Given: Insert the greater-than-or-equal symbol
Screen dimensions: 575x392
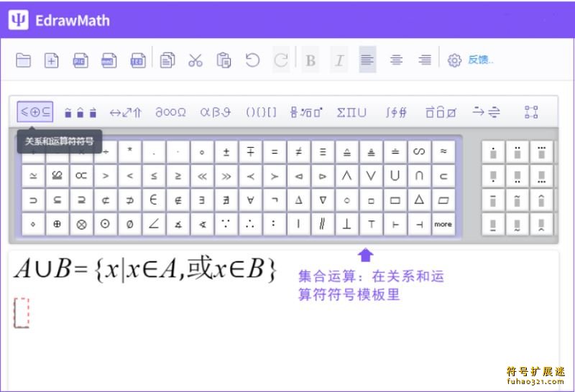Looking at the screenshot, I should tap(178, 176).
